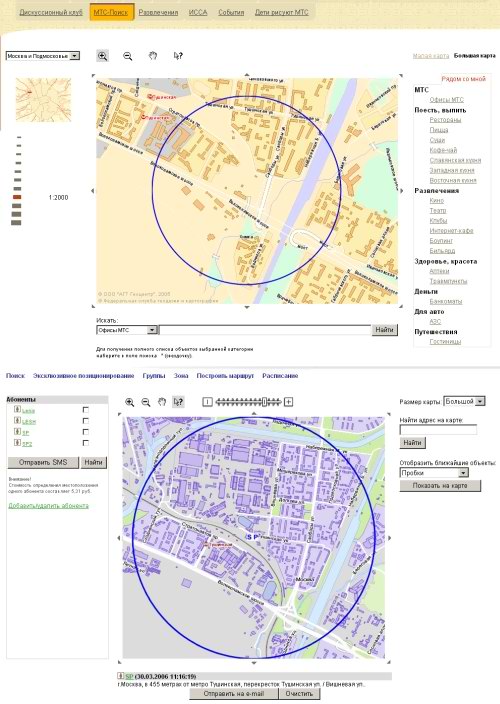Image resolution: width=500 pixels, height=704 pixels.
Task: Select zoom-in tool above the upper map
Action: (x=103, y=56)
